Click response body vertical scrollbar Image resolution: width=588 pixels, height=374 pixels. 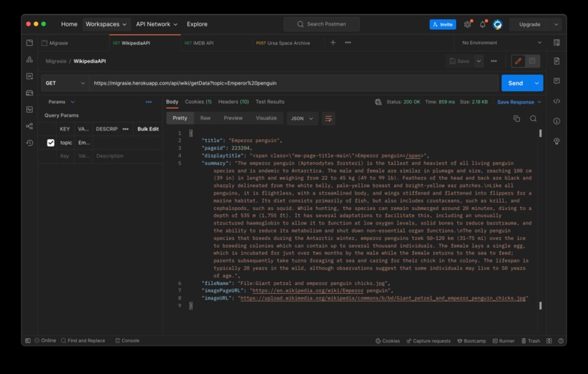point(541,219)
